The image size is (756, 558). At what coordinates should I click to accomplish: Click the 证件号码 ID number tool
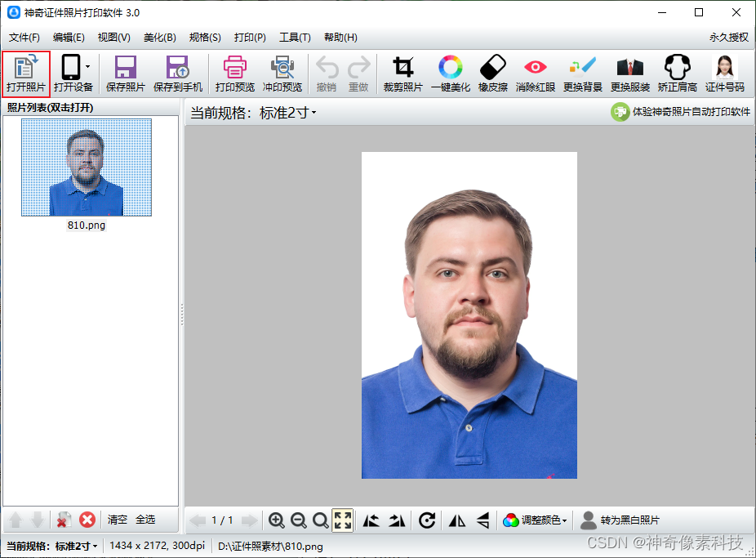(x=725, y=74)
